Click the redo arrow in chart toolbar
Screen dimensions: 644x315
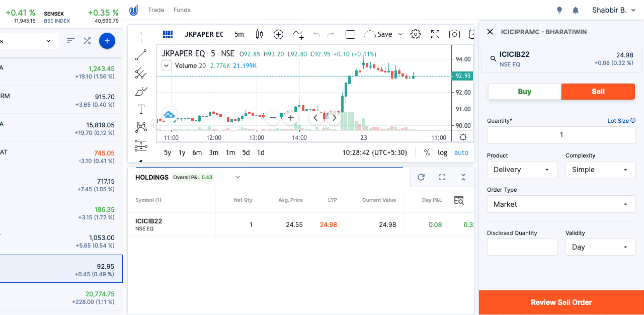click(x=331, y=34)
